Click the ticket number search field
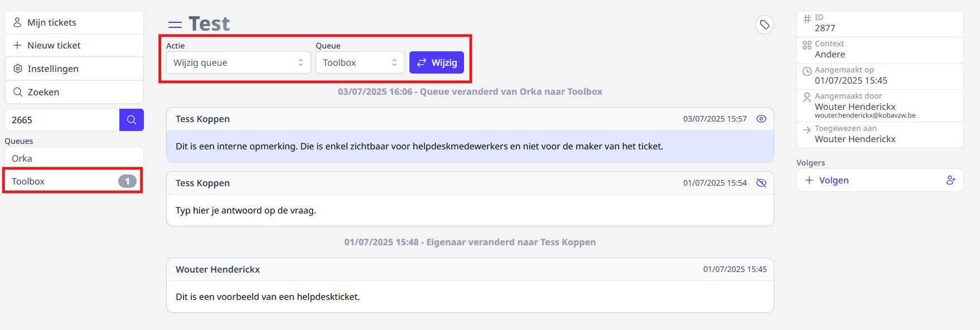Image resolution: width=980 pixels, height=330 pixels. point(62,120)
